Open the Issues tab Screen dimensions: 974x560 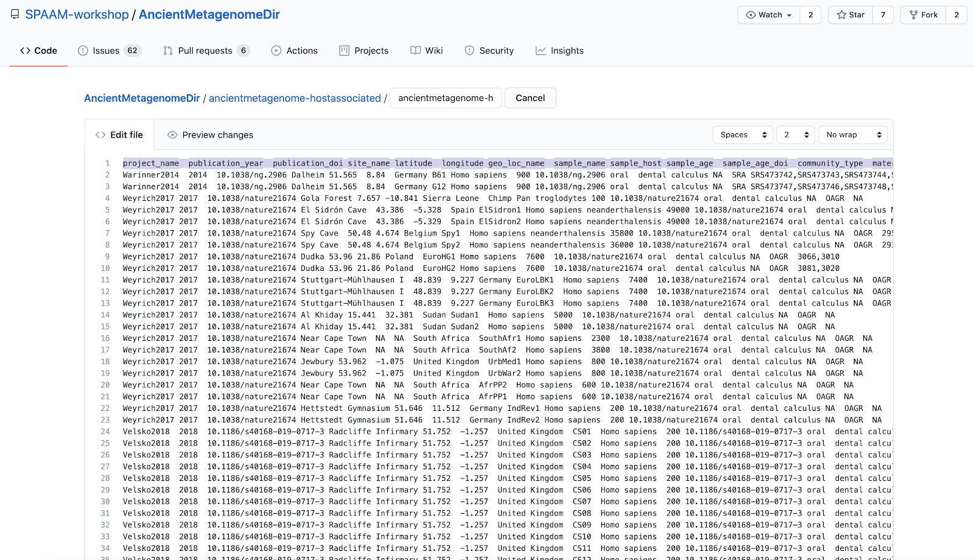coord(110,51)
